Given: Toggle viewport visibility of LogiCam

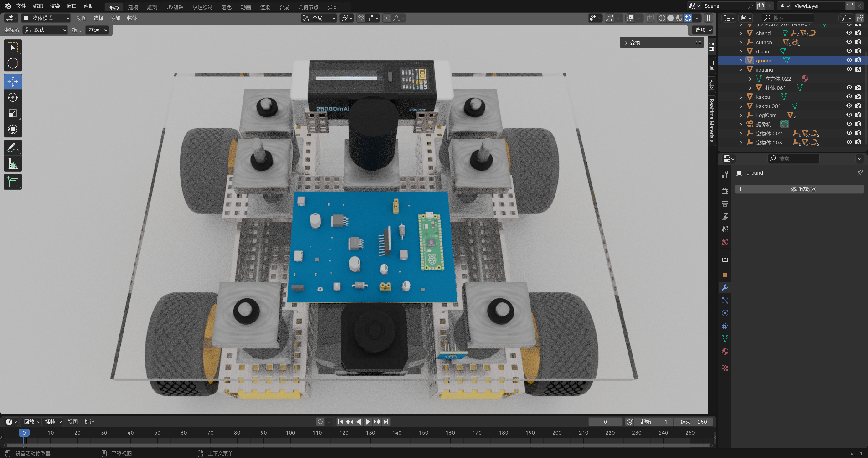Looking at the screenshot, I should click(x=849, y=115).
